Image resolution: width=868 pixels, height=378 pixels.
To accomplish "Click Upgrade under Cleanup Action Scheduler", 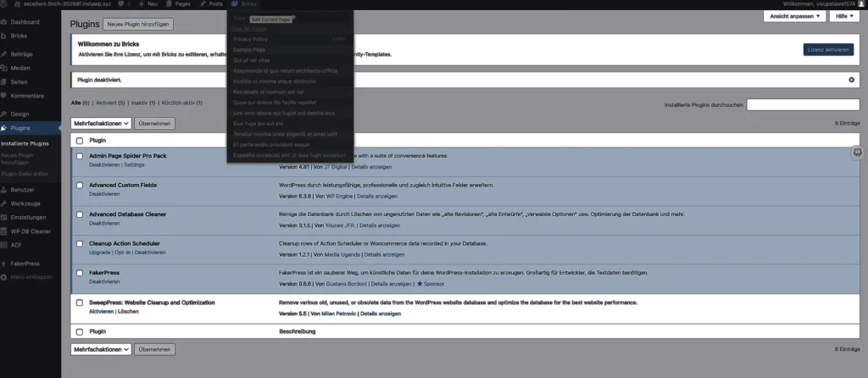I will point(100,253).
